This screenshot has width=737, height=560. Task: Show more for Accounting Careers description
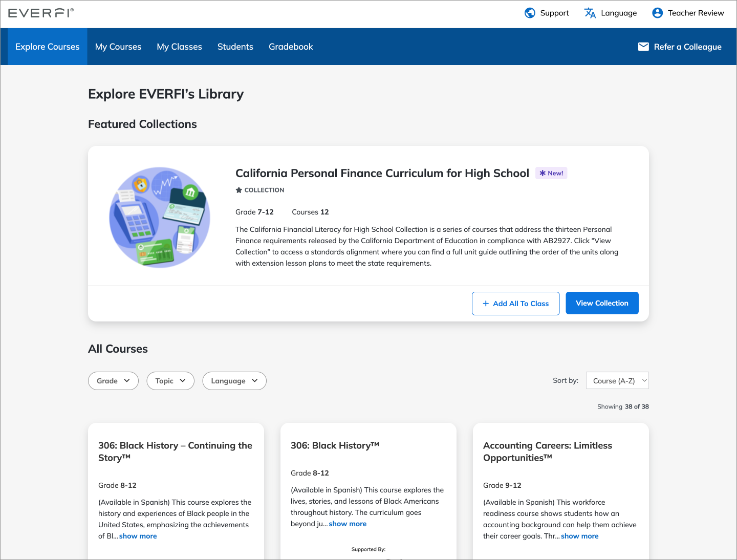[579, 536]
